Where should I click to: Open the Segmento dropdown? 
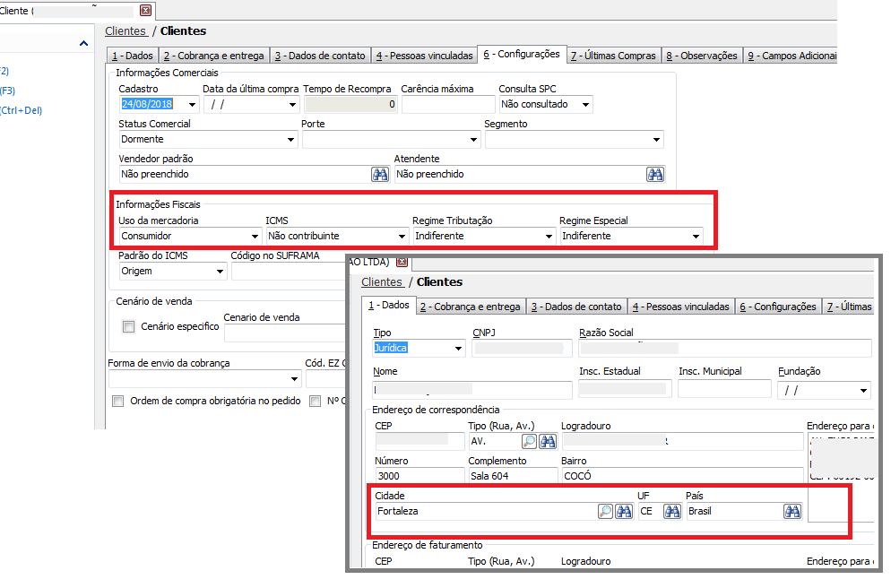pyautogui.click(x=656, y=140)
